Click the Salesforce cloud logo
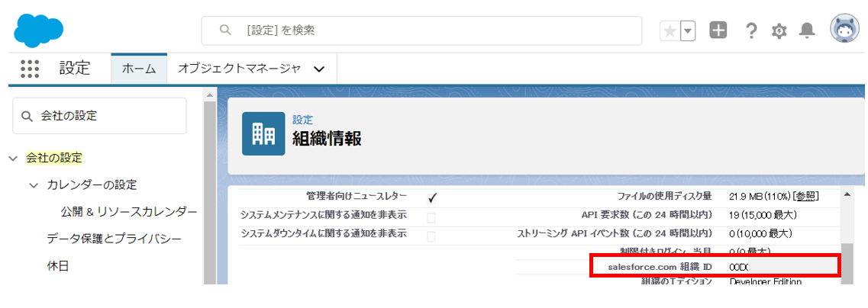Image resolution: width=868 pixels, height=308 pixels. point(38,30)
